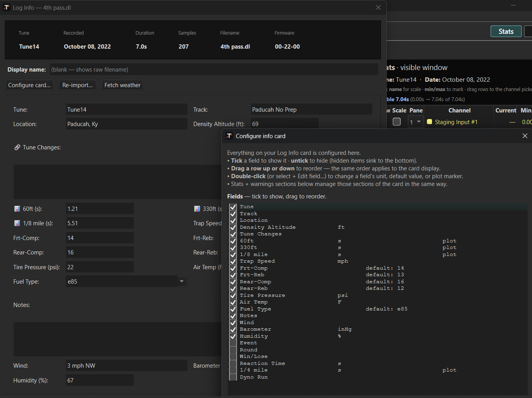The width and height of the screenshot is (532, 398).
Task: Click the Tune field containing Tune14
Action: (126, 110)
